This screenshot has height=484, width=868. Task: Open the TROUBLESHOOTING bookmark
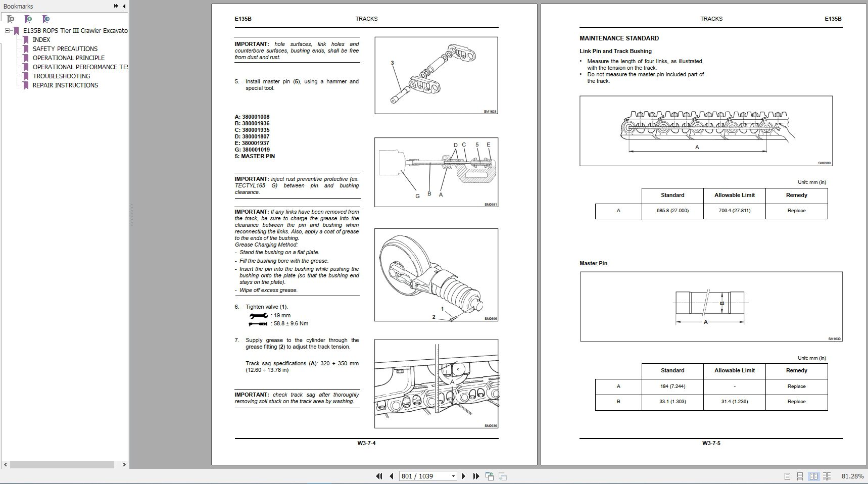tap(61, 76)
